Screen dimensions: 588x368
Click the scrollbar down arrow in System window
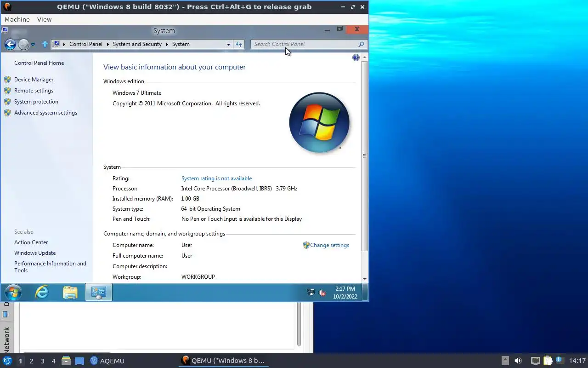point(365,279)
